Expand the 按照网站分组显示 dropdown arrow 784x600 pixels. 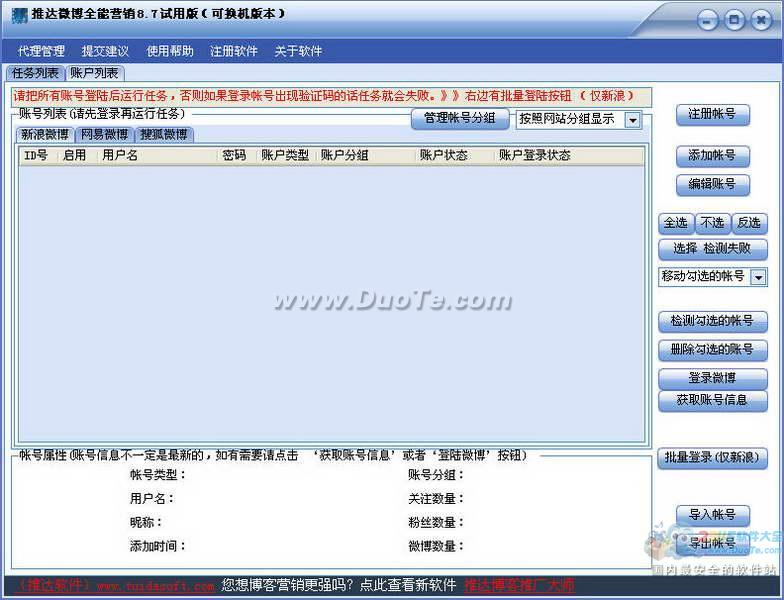633,120
